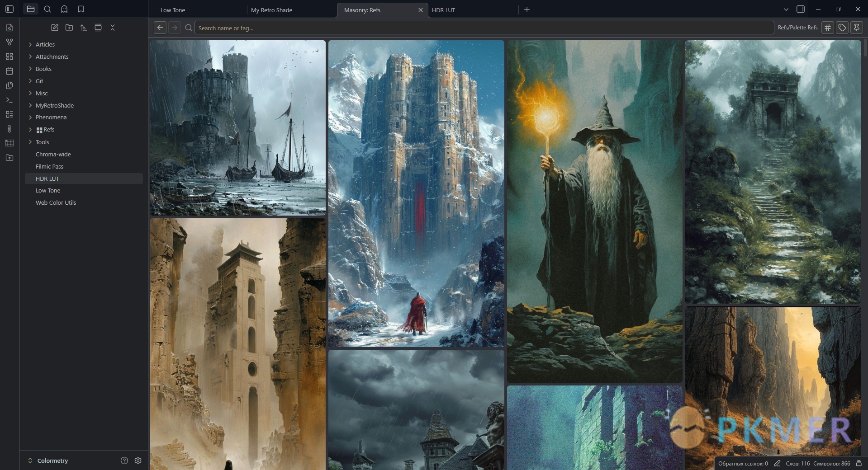This screenshot has height=470, width=868.
Task: Open the canvas four-squares ribbon icon
Action: click(x=9, y=56)
